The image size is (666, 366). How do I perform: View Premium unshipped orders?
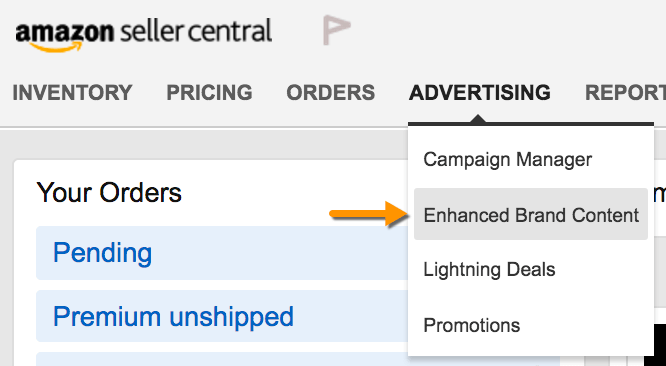(x=173, y=316)
